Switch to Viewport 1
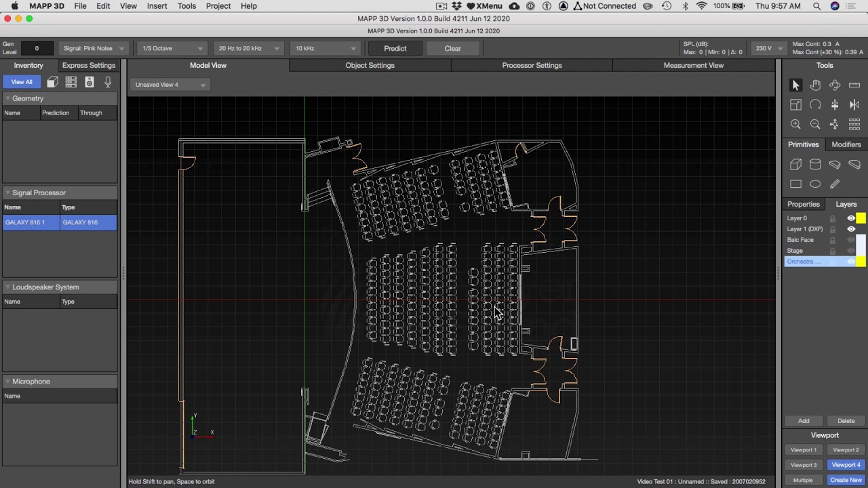This screenshot has height=488, width=868. pos(804,450)
